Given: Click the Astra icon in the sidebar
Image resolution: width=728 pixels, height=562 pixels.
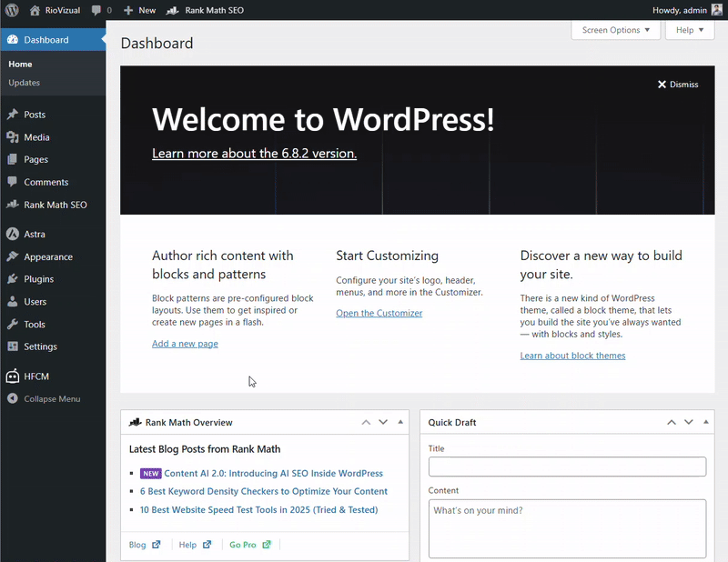Looking at the screenshot, I should click(13, 234).
